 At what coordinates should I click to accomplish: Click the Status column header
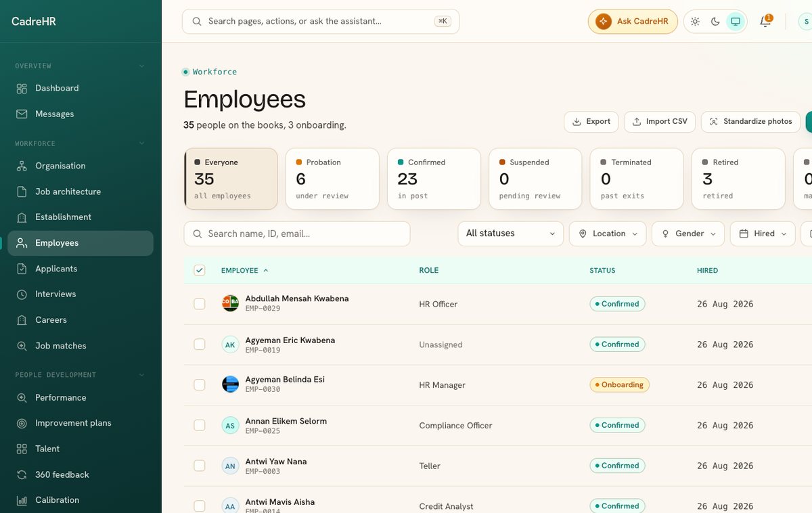click(x=602, y=270)
